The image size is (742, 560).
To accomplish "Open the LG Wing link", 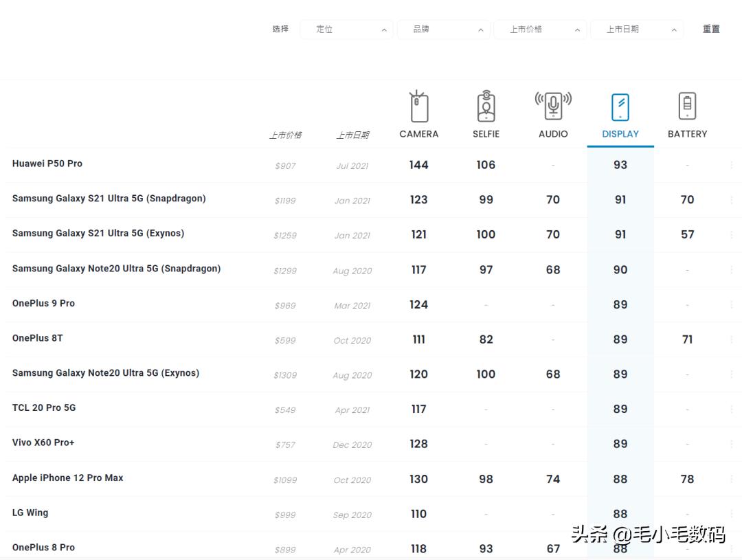I will 30,513.
